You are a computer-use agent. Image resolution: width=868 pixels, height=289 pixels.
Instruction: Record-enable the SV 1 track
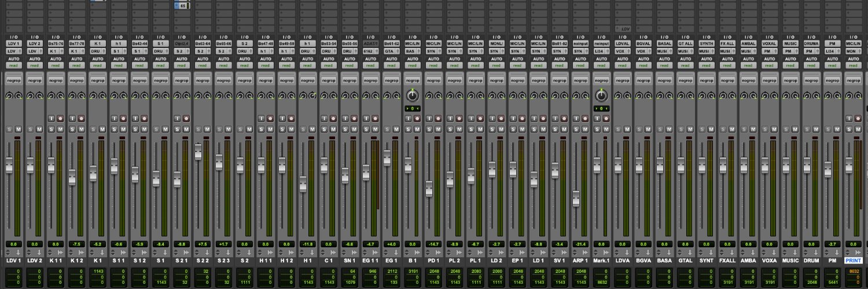tap(563, 118)
